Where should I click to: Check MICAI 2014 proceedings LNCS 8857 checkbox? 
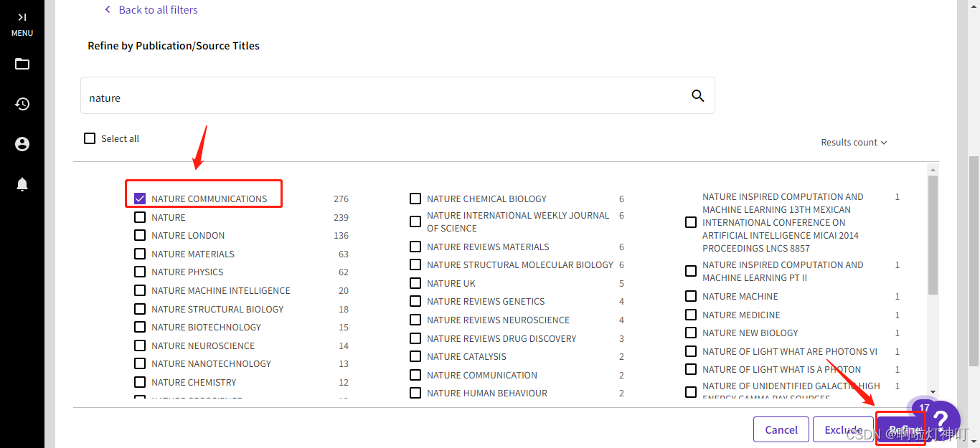(691, 222)
